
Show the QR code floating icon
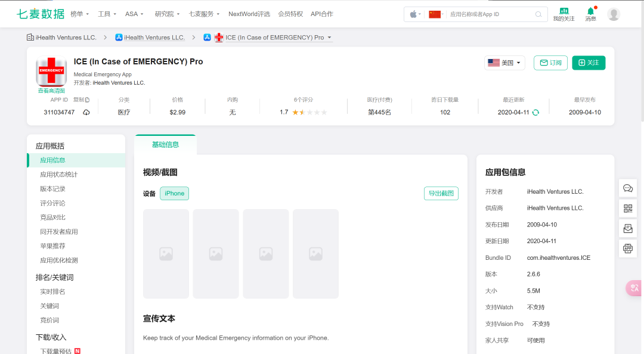[628, 208]
